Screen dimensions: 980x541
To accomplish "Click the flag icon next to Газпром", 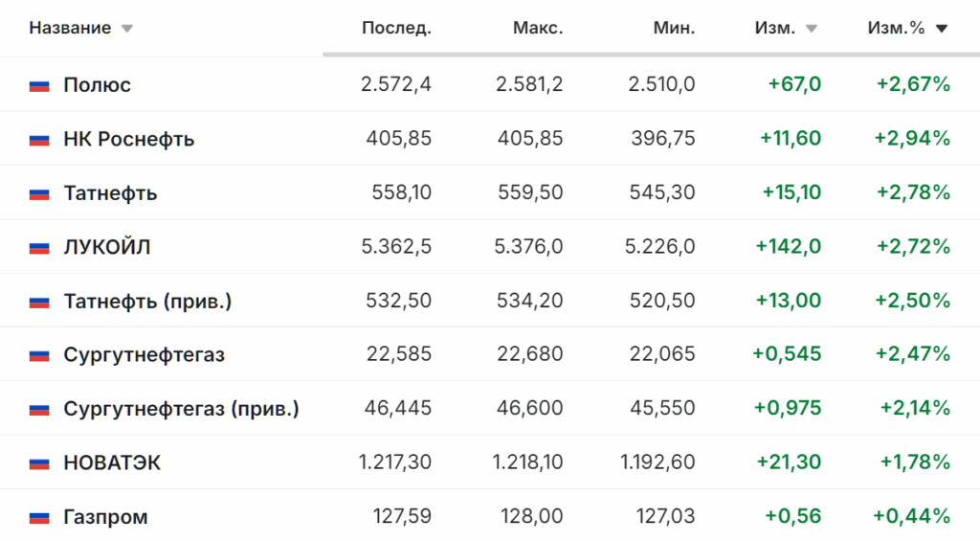I will pos(39,517).
